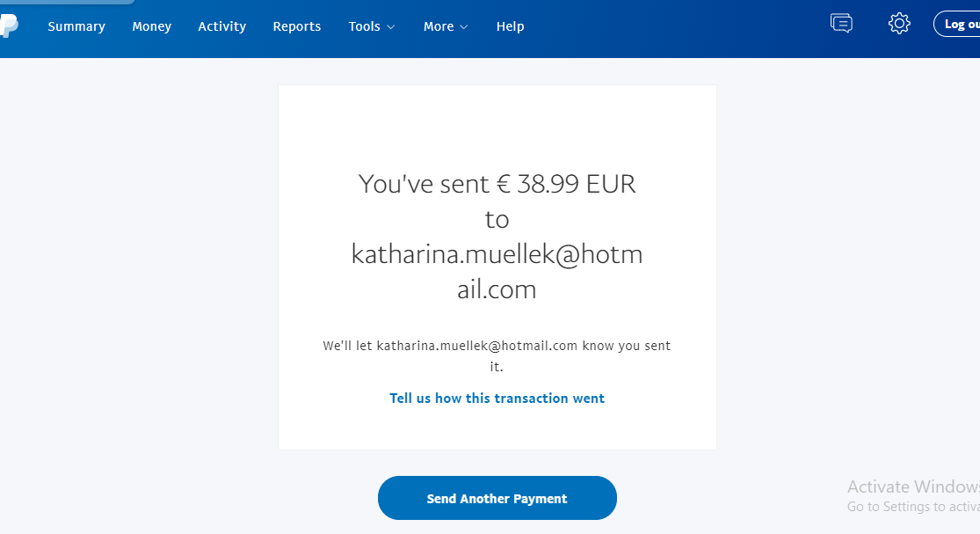Open the settings gear icon
Screen dimensions: 980x534
click(899, 24)
